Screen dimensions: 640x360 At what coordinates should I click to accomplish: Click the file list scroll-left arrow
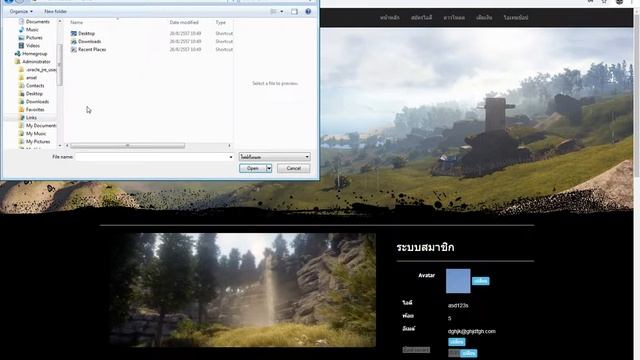[67, 146]
